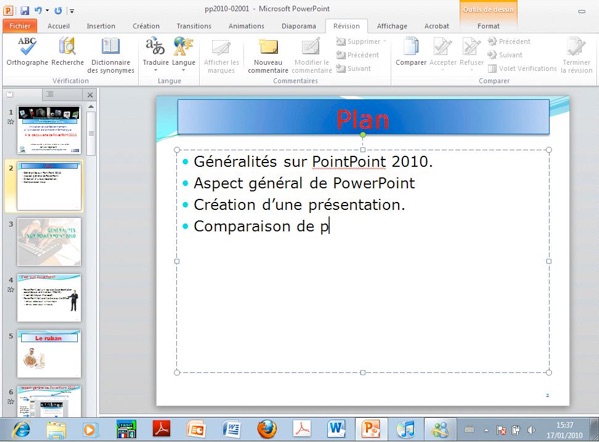Click Afficher les marques

221,56
